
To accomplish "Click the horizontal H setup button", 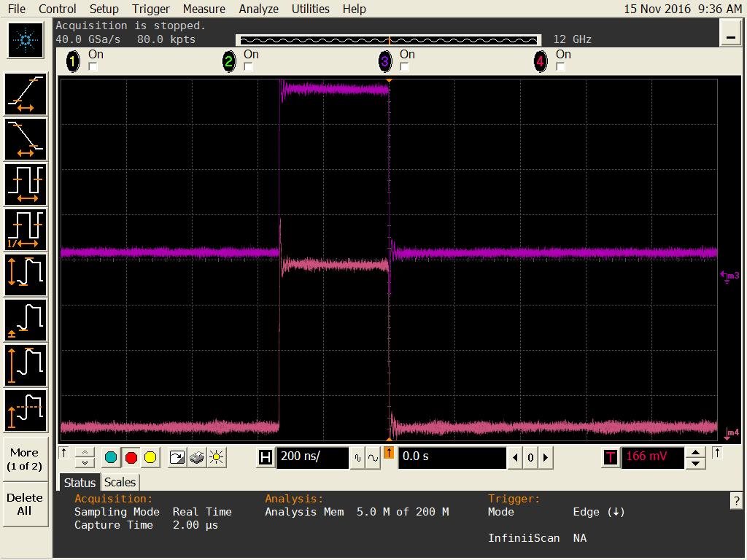I will [266, 458].
